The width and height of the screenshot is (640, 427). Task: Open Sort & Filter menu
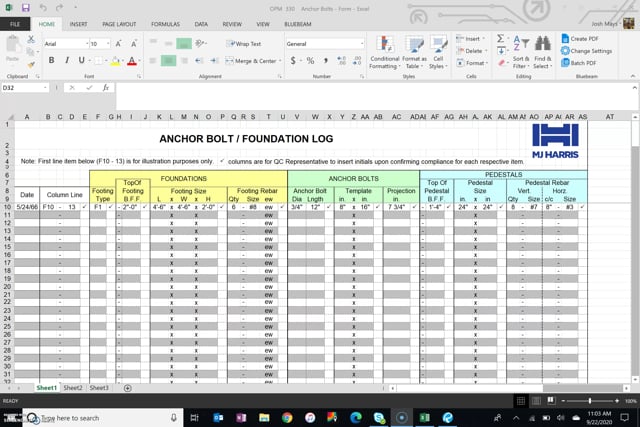tap(521, 52)
